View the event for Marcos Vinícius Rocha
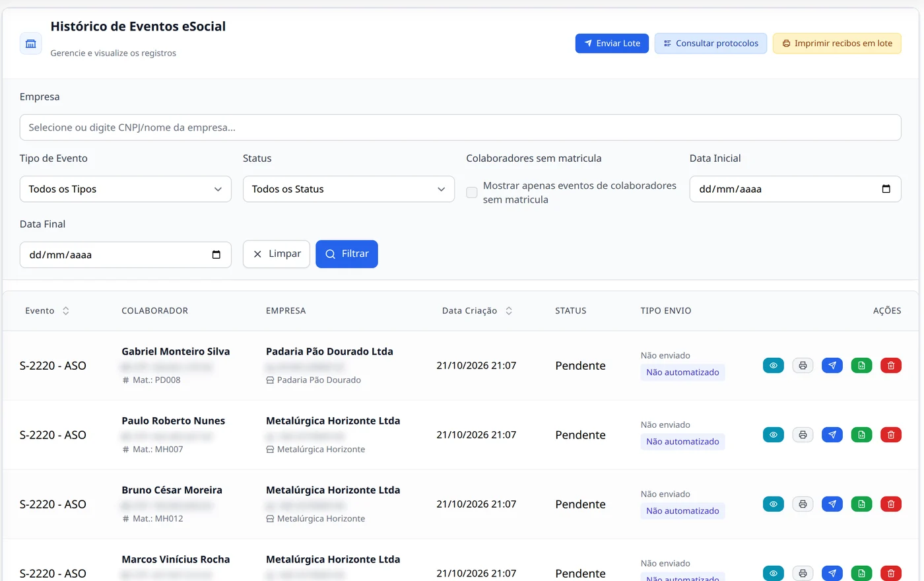Viewport: 924px width, 581px height. [x=774, y=573]
